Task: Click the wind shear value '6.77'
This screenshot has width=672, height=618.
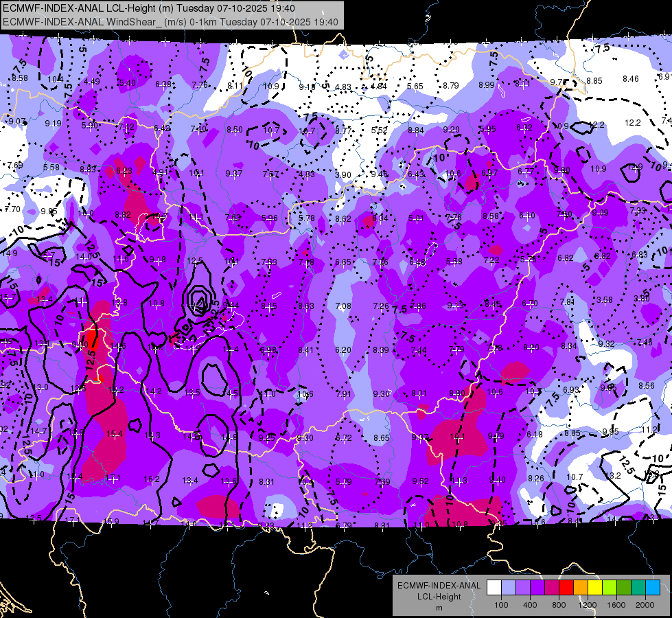Action: (525, 171)
